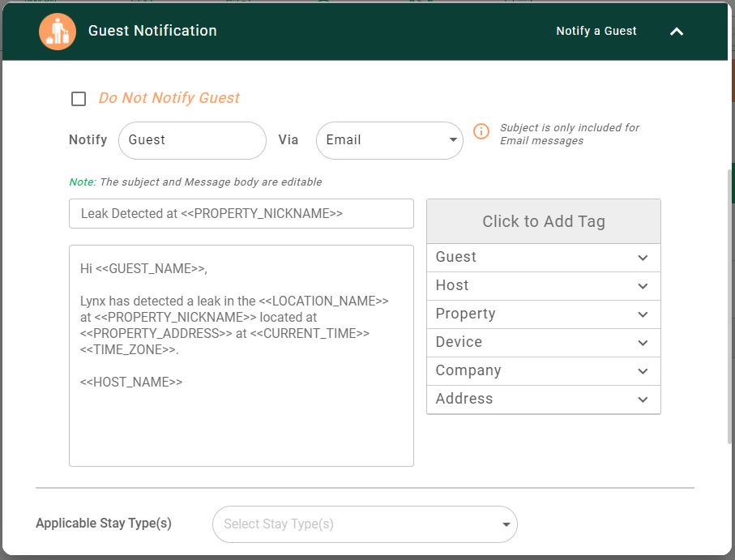Expand the Company tag section
The height and width of the screenshot is (560, 735).
[544, 370]
